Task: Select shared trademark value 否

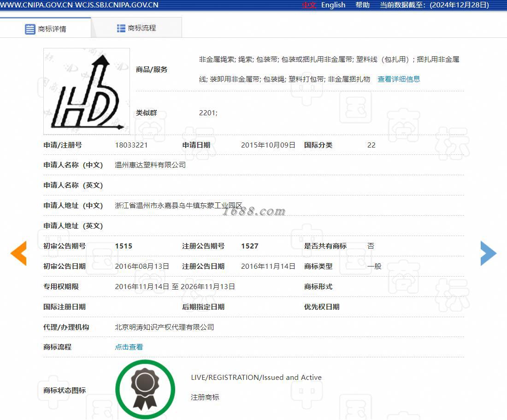Action: tap(371, 246)
